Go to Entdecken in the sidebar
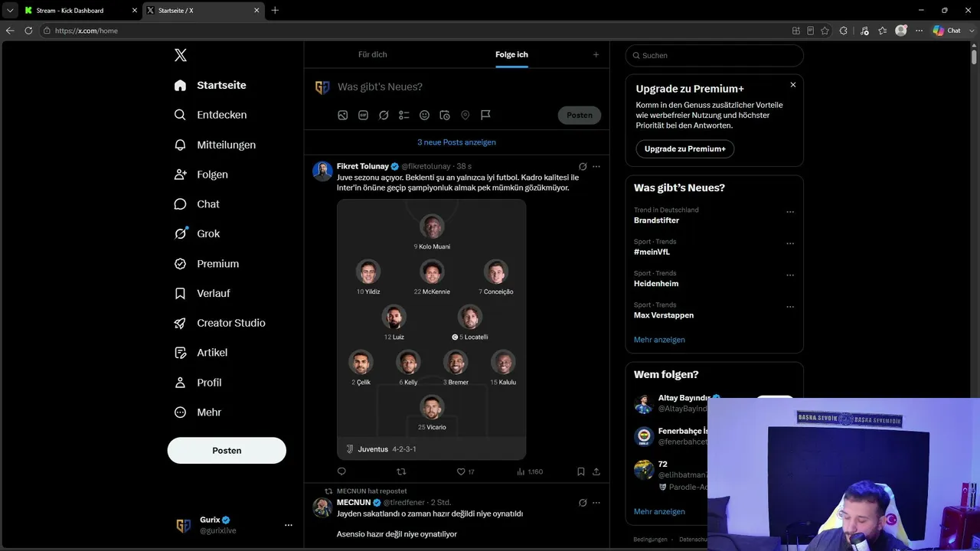This screenshot has width=980, height=551. (211, 115)
